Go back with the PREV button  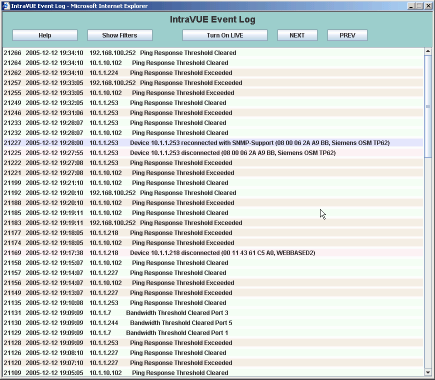347,35
